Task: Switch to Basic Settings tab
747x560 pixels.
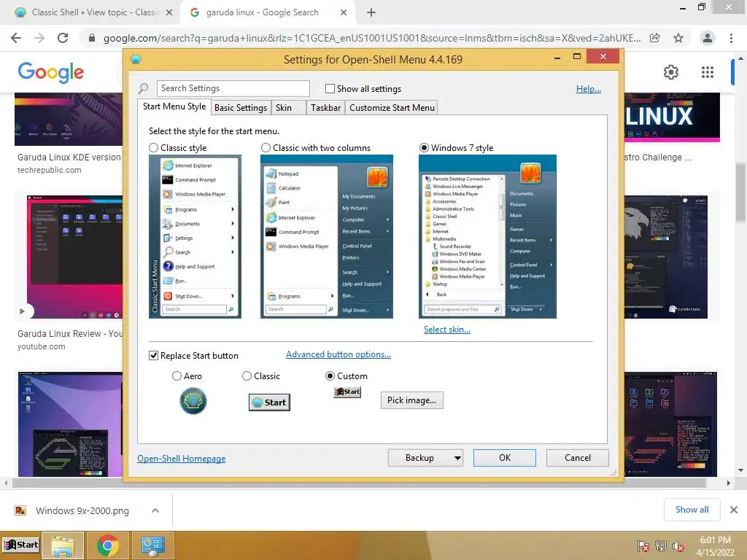Action: [x=241, y=108]
